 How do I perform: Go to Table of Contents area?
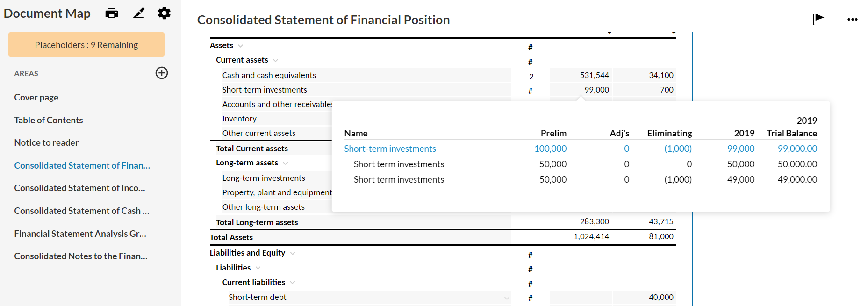(x=49, y=120)
